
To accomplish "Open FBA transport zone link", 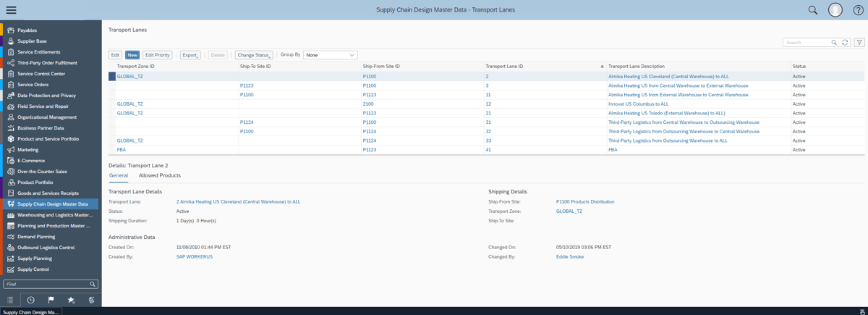I will coord(122,150).
